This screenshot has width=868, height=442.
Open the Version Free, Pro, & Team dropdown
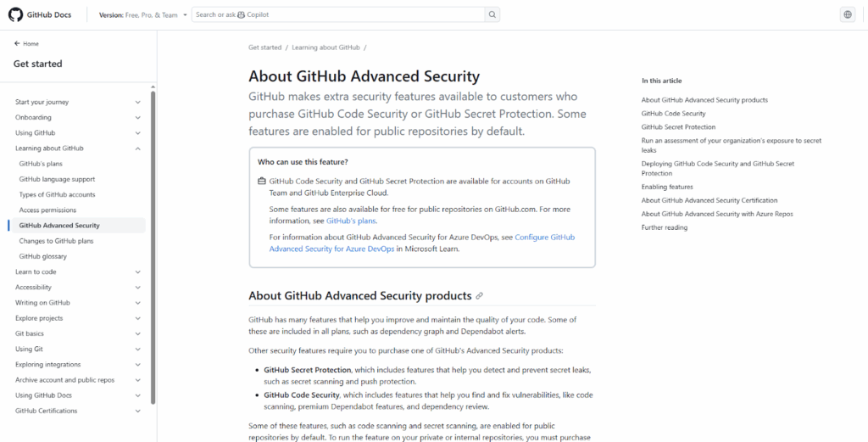coord(142,14)
